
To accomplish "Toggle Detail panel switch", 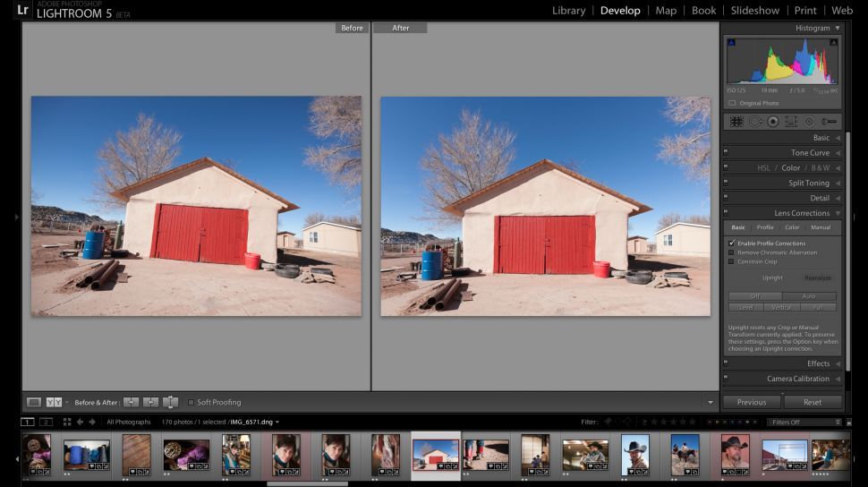I will pyautogui.click(x=726, y=197).
